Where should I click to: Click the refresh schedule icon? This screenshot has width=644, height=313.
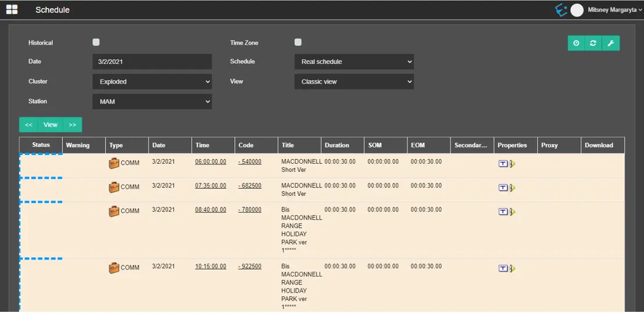point(593,44)
